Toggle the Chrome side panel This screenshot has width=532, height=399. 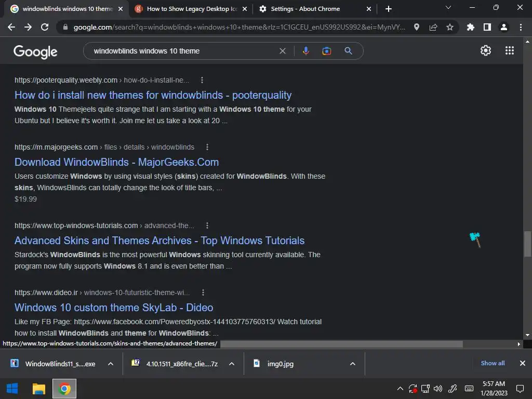click(x=487, y=27)
